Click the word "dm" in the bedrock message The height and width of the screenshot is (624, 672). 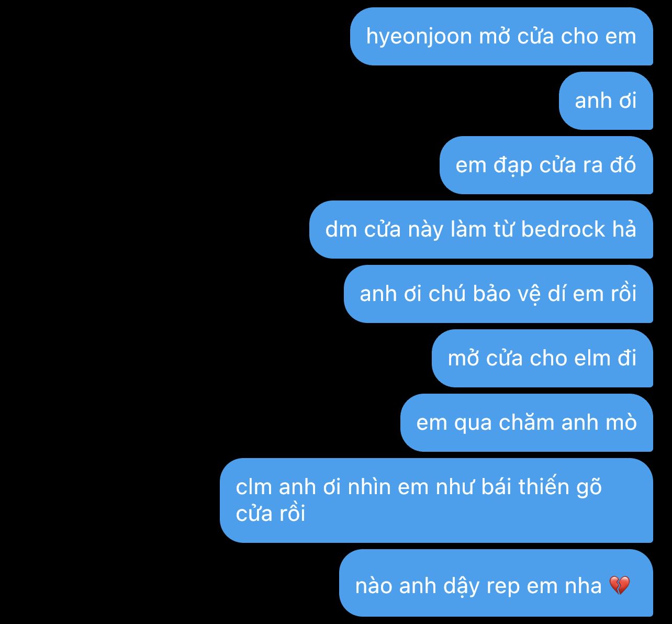point(341,229)
